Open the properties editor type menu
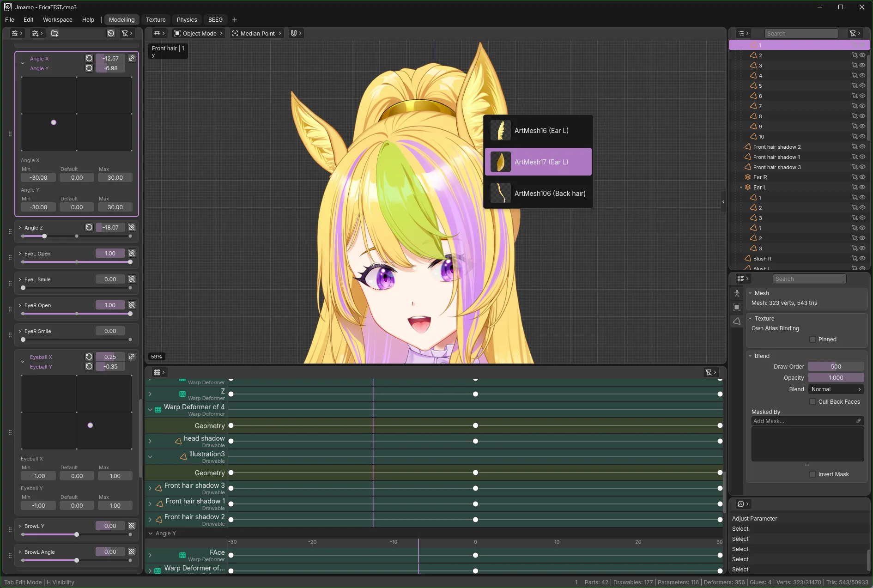The image size is (873, 588). [743, 279]
